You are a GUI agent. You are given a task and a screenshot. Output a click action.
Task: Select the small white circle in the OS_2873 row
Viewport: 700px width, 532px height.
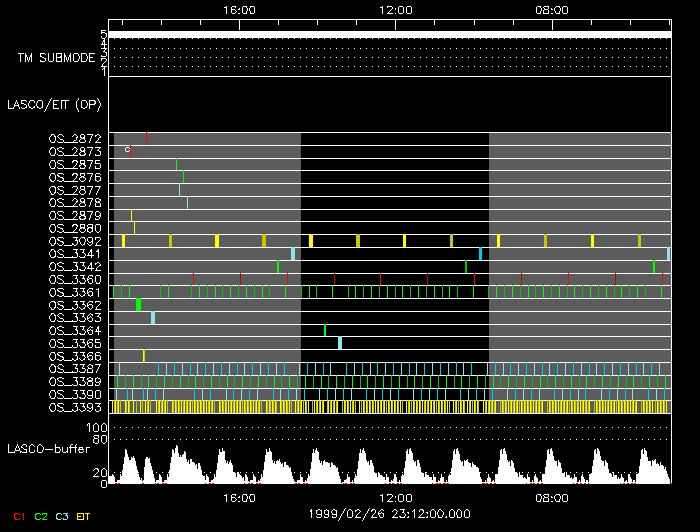point(127,150)
